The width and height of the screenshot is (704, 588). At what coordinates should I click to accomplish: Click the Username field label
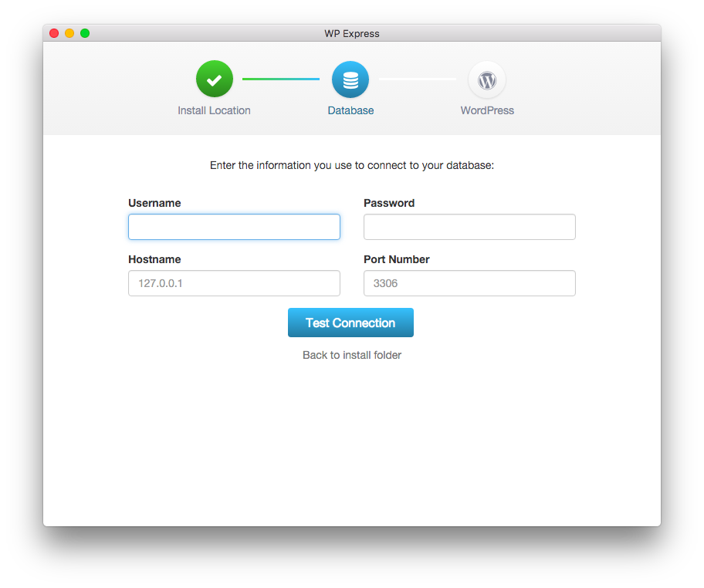154,203
